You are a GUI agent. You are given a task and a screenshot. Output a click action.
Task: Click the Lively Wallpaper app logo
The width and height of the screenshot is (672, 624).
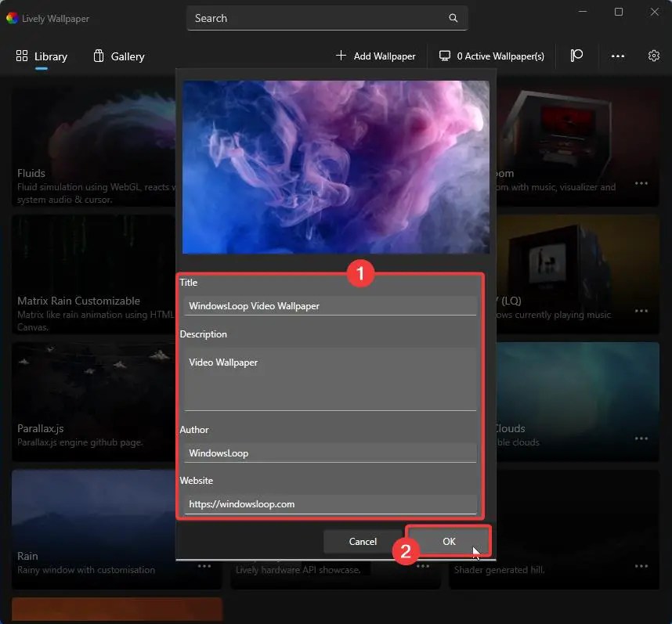pos(12,18)
